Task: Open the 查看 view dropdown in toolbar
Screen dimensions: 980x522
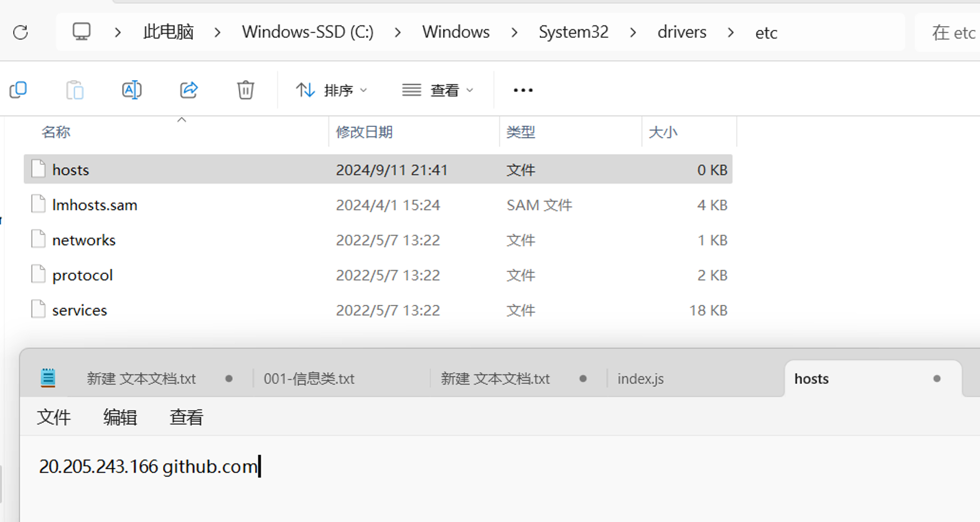Action: [x=438, y=90]
